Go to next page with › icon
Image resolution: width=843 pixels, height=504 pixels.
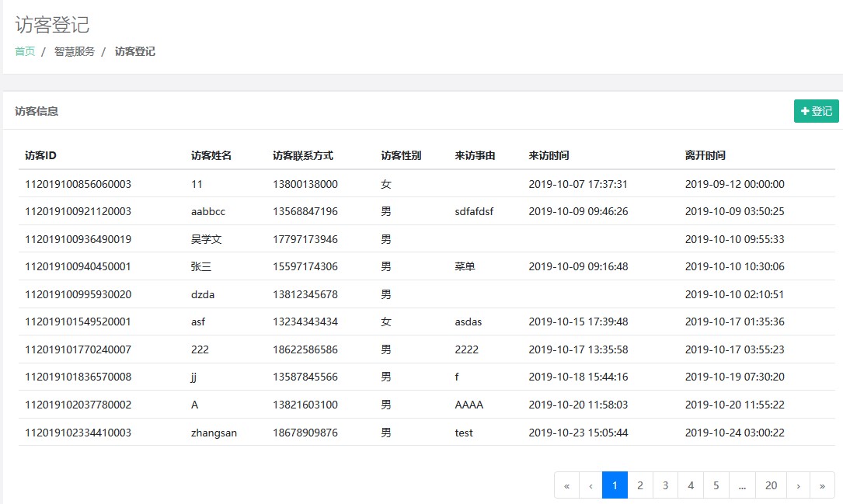pos(798,485)
